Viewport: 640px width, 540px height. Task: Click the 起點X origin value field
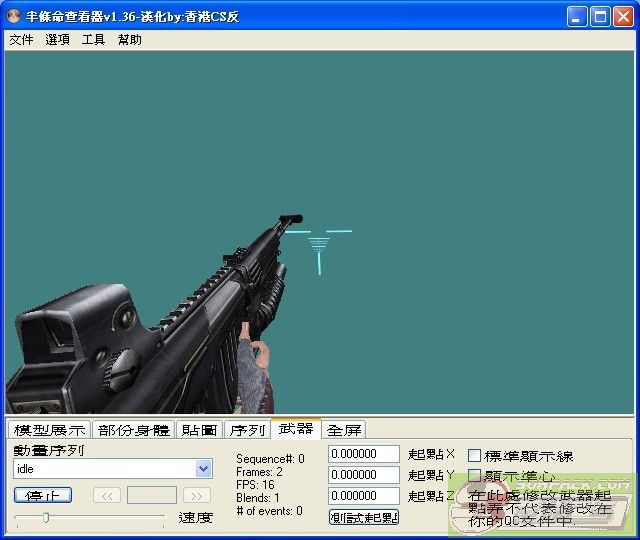pyautogui.click(x=363, y=454)
